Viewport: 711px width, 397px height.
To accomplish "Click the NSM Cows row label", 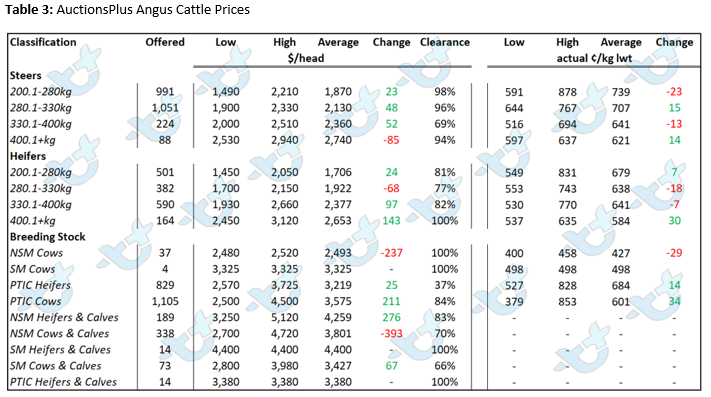I will [36, 253].
